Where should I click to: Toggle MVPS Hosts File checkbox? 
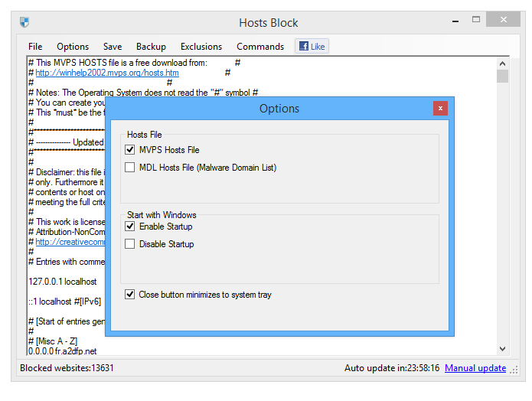(x=129, y=150)
